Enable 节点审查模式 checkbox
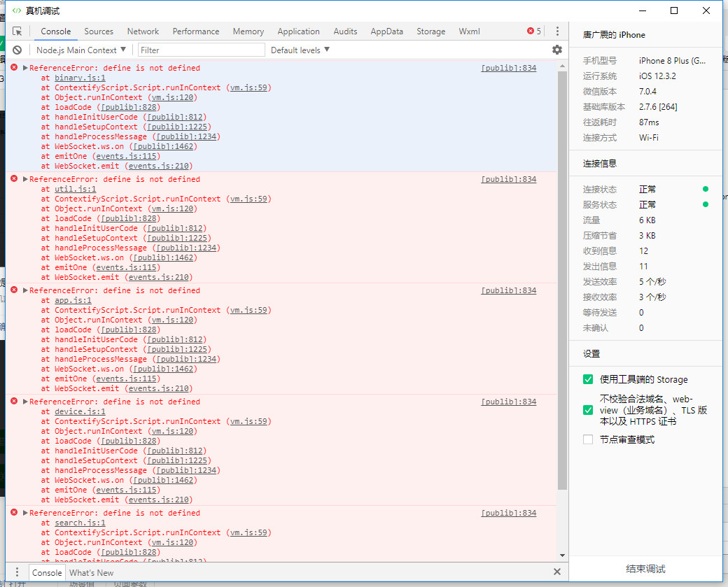Viewport: 728px width, 587px height. (588, 439)
